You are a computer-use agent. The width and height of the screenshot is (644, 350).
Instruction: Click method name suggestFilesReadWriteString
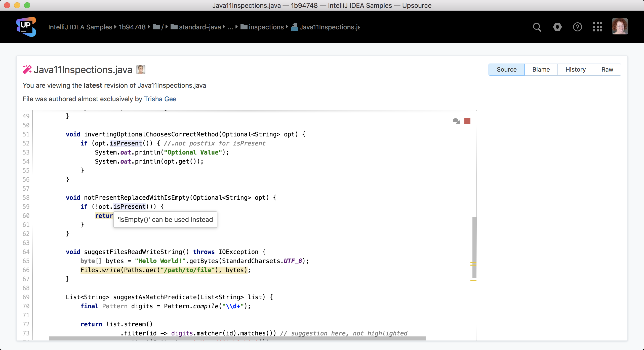click(x=133, y=252)
